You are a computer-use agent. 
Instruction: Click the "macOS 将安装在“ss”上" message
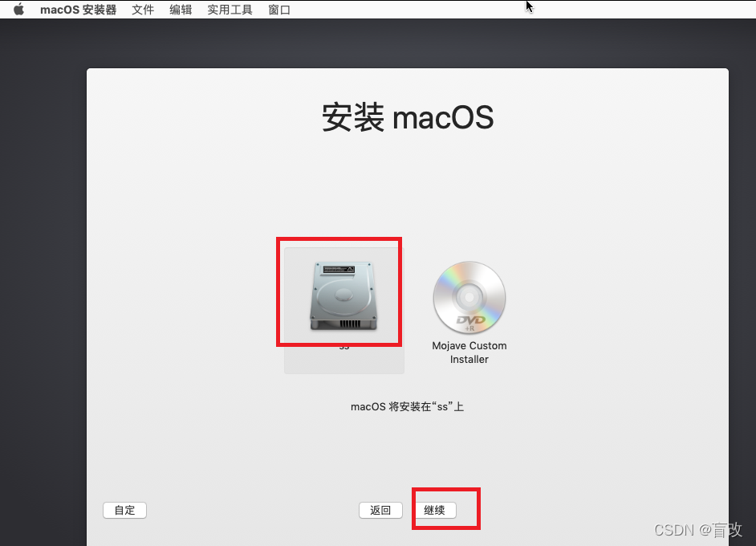point(408,406)
